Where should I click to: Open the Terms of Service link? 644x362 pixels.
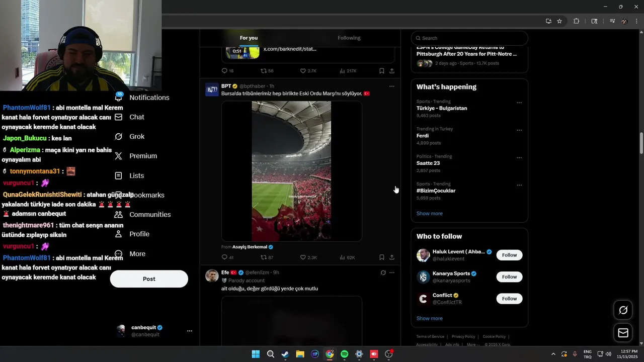[x=430, y=336]
